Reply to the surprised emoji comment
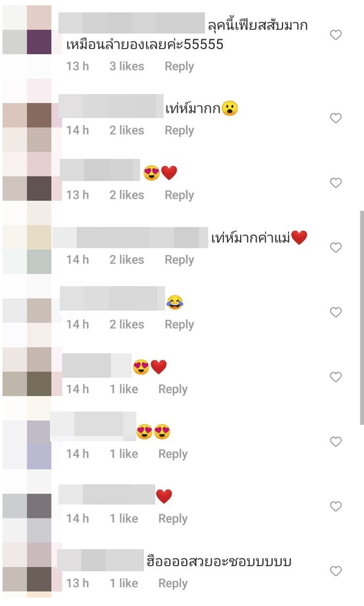This screenshot has width=364, height=606. tap(179, 130)
